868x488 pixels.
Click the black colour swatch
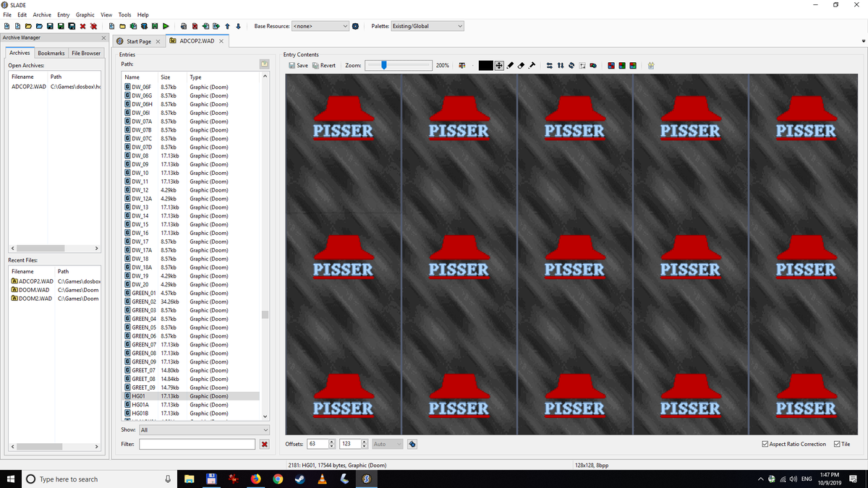(x=486, y=65)
